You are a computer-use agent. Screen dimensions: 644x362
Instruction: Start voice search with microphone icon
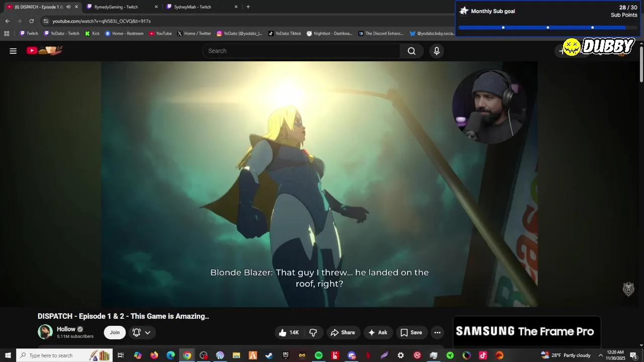(x=437, y=51)
